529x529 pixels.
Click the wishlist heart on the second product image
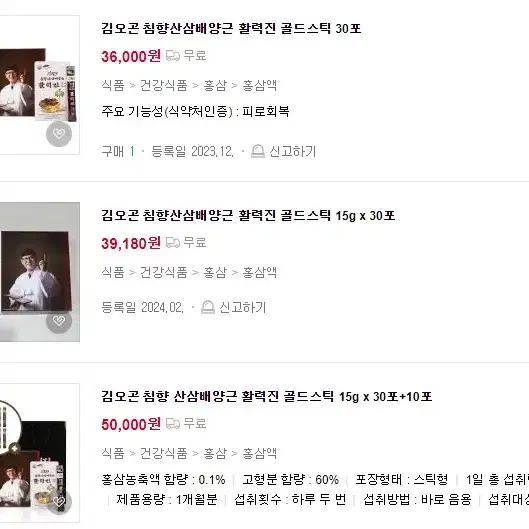pyautogui.click(x=59, y=321)
